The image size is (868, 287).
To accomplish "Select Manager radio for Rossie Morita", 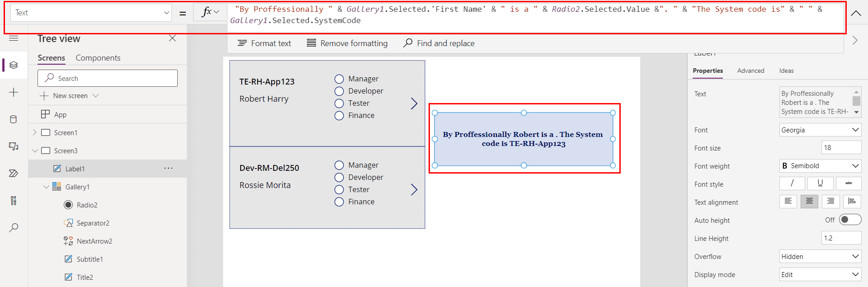I will (339, 165).
